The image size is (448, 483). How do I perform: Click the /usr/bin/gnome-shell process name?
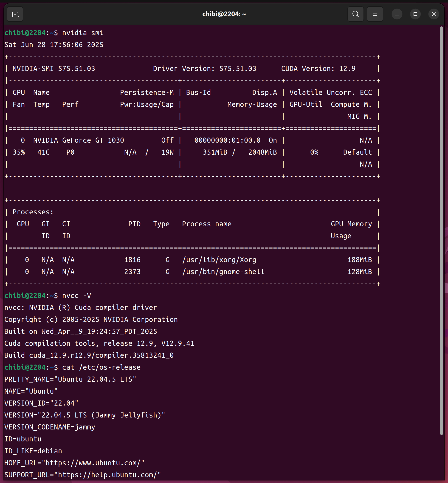click(x=223, y=272)
